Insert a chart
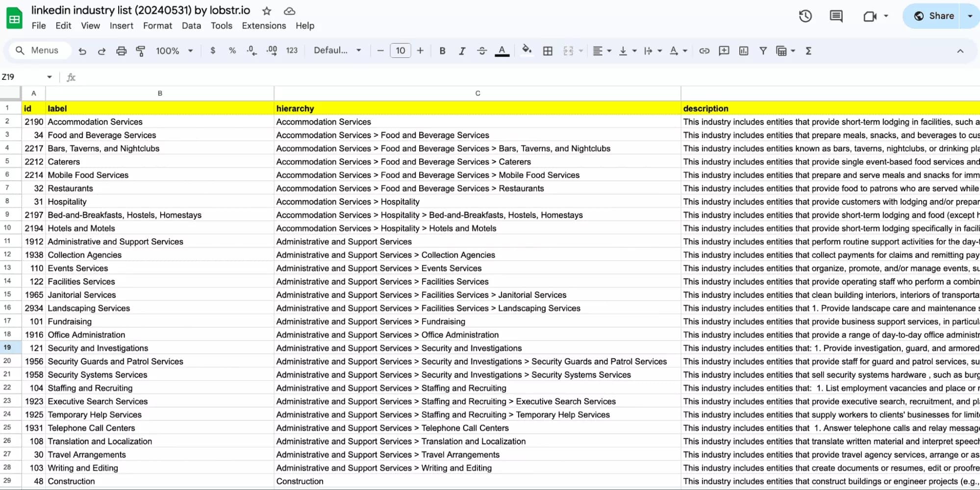The height and width of the screenshot is (490, 980). (x=744, y=50)
